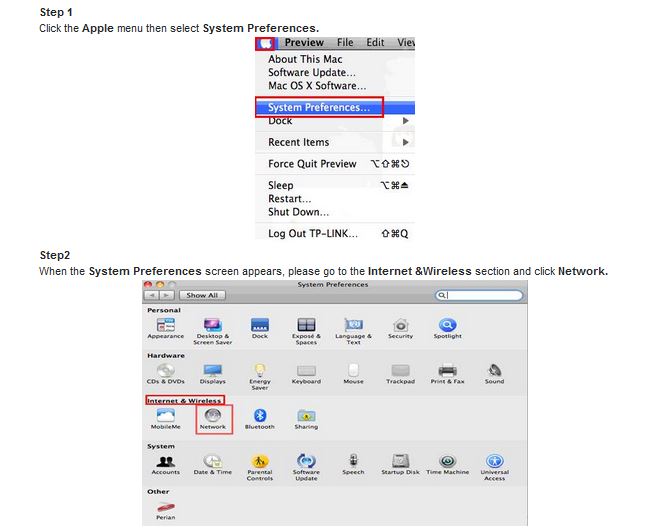The height and width of the screenshot is (532, 661).
Task: Open Energy Saver preferences
Action: 259,371
